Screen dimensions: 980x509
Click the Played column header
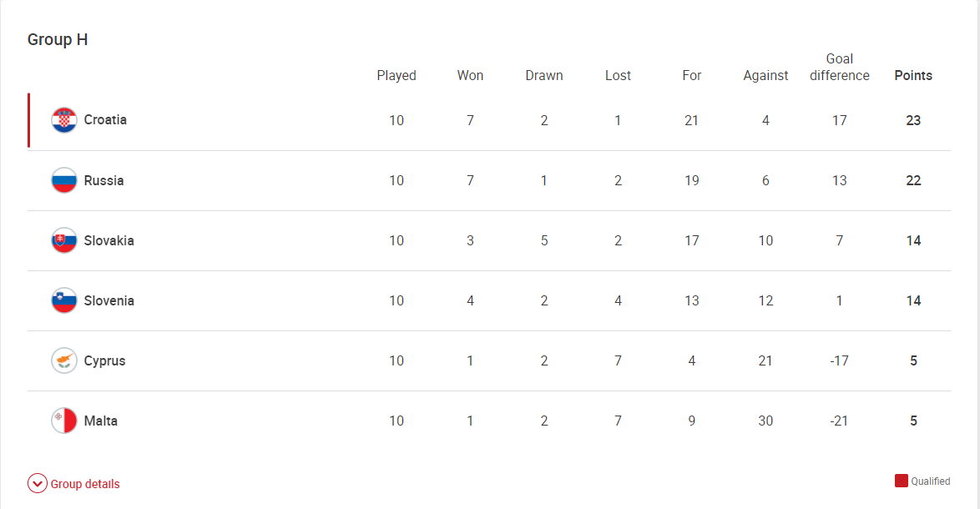click(x=397, y=76)
